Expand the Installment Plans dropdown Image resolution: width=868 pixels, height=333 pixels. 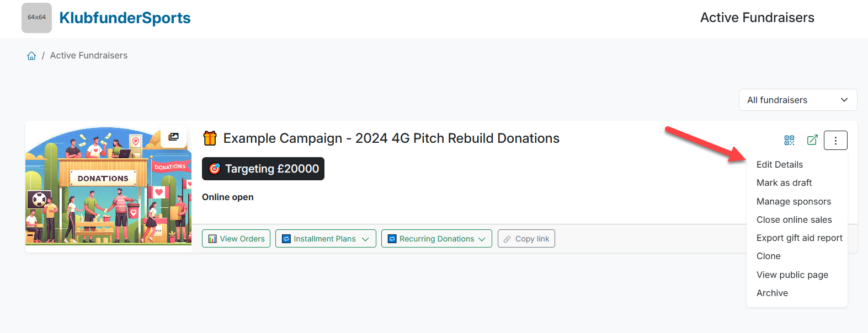[x=326, y=239]
